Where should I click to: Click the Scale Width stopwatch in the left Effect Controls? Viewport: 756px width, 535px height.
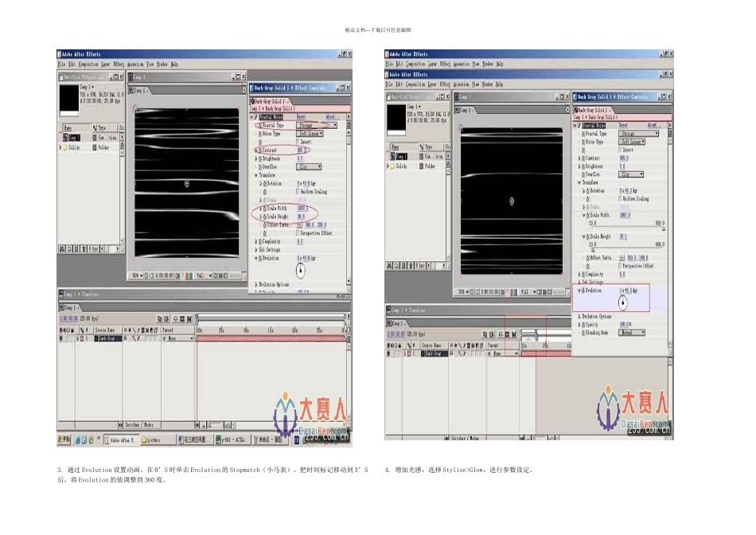(260, 209)
